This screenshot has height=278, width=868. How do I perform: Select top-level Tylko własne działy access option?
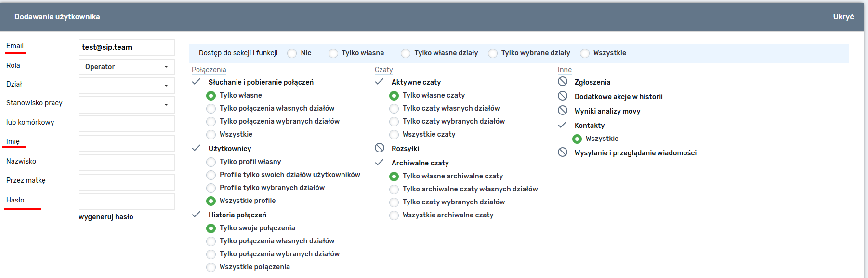[x=406, y=53]
